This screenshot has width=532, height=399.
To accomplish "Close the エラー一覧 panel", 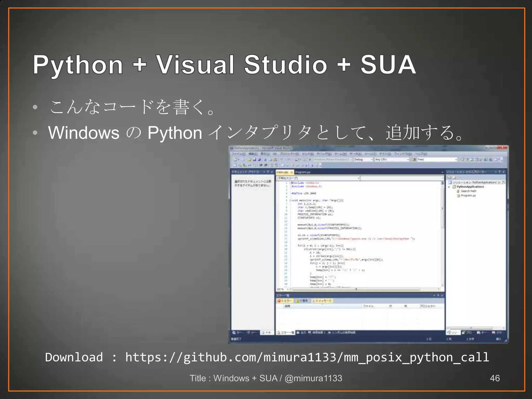I will point(442,295).
